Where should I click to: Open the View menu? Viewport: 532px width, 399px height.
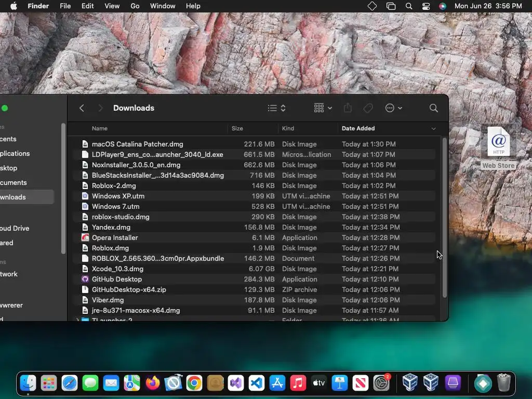[x=112, y=6]
